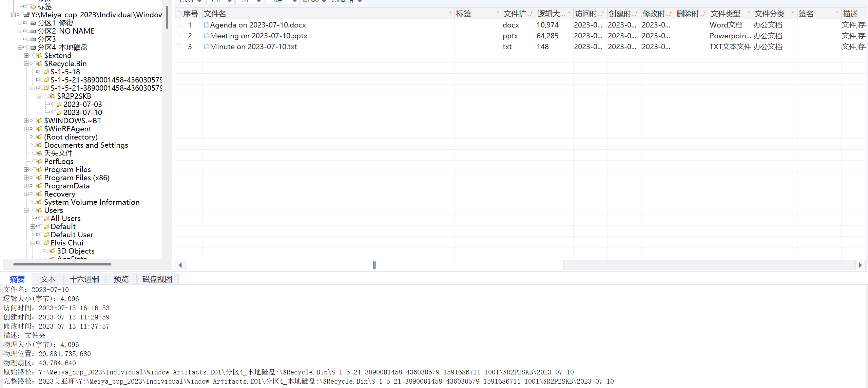Click the 分区4 本地磁盘 drive icon
Image resolution: width=868 pixels, height=388 pixels.
pyautogui.click(x=33, y=48)
